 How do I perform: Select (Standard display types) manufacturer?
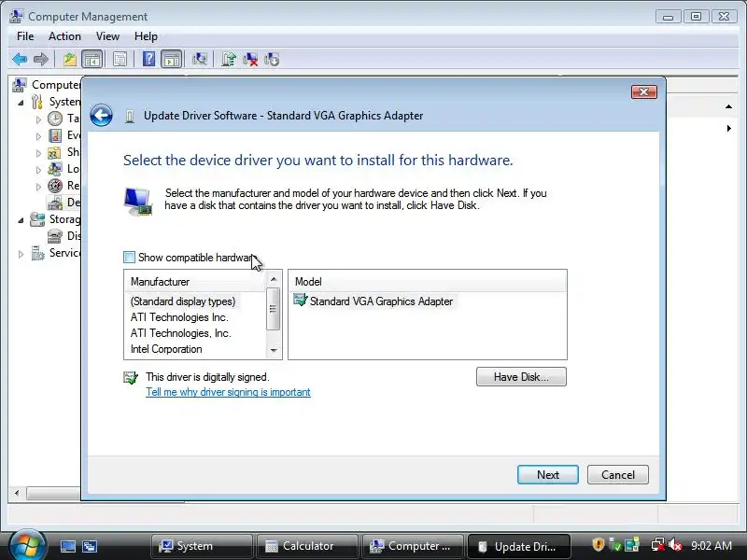click(x=183, y=301)
